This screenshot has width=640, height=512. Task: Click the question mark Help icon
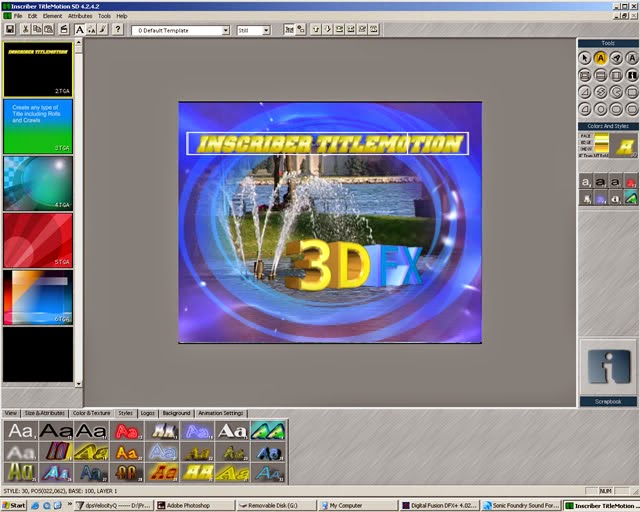(x=118, y=29)
